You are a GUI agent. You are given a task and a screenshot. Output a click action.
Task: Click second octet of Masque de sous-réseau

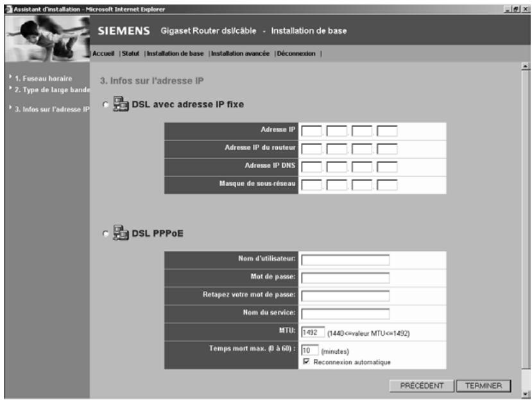(x=336, y=185)
